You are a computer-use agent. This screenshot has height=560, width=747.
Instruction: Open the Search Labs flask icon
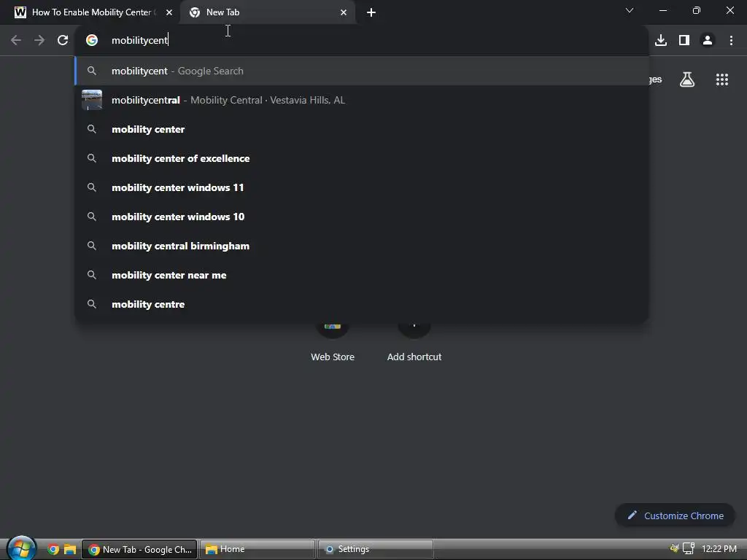click(687, 79)
